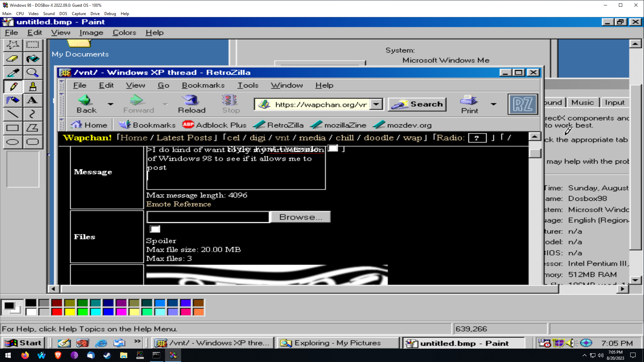Screen dimensions: 644x362
Task: Open the Image menu in Paint
Action: click(x=91, y=33)
